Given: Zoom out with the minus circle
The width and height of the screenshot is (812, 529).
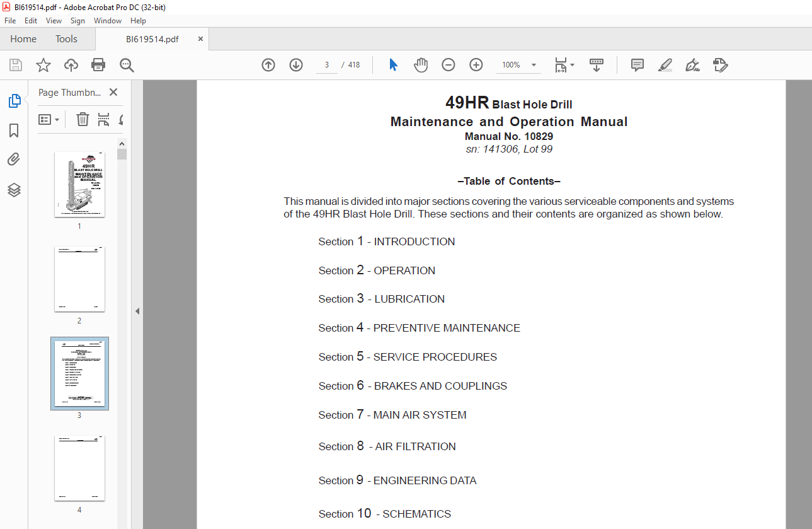Looking at the screenshot, I should tap(449, 65).
